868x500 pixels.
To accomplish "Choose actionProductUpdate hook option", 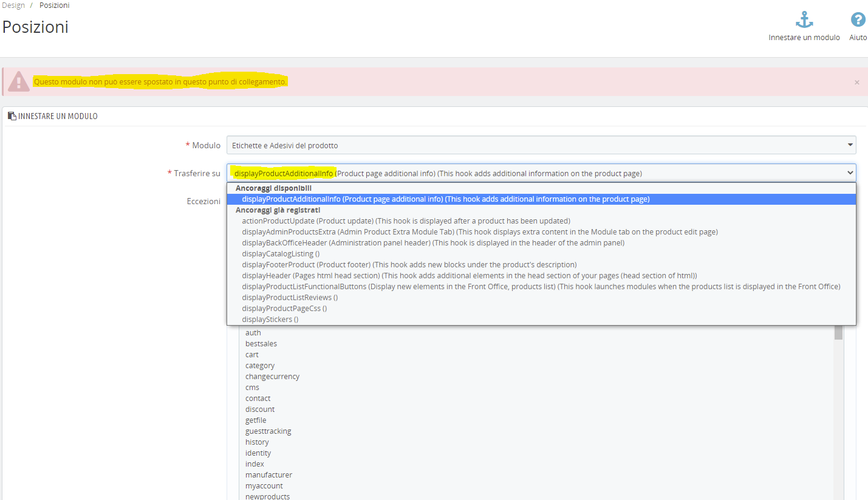I will pyautogui.click(x=541, y=221).
